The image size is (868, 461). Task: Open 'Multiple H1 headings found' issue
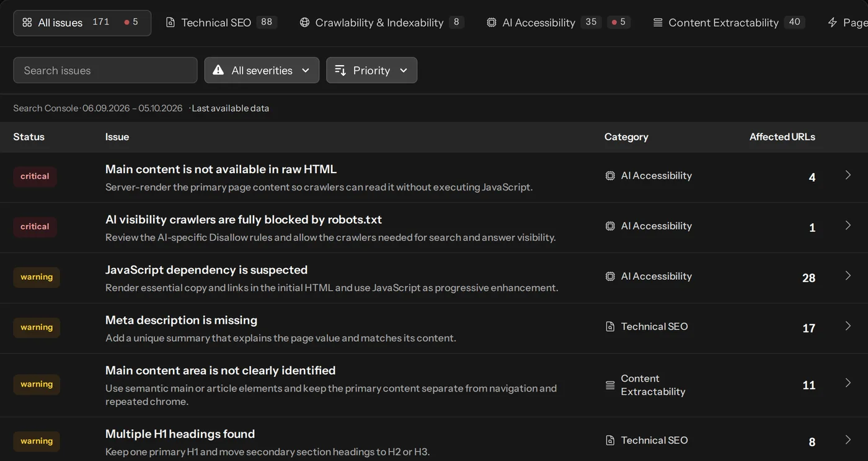pyautogui.click(x=180, y=434)
